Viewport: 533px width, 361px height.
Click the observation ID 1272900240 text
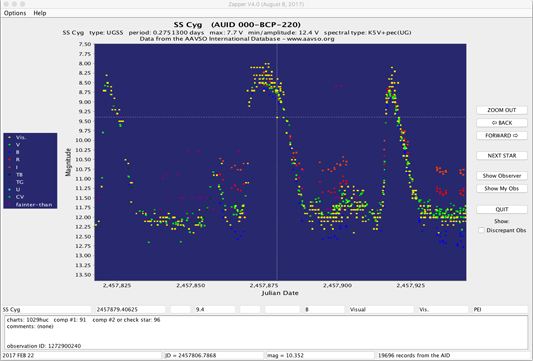[44, 346]
